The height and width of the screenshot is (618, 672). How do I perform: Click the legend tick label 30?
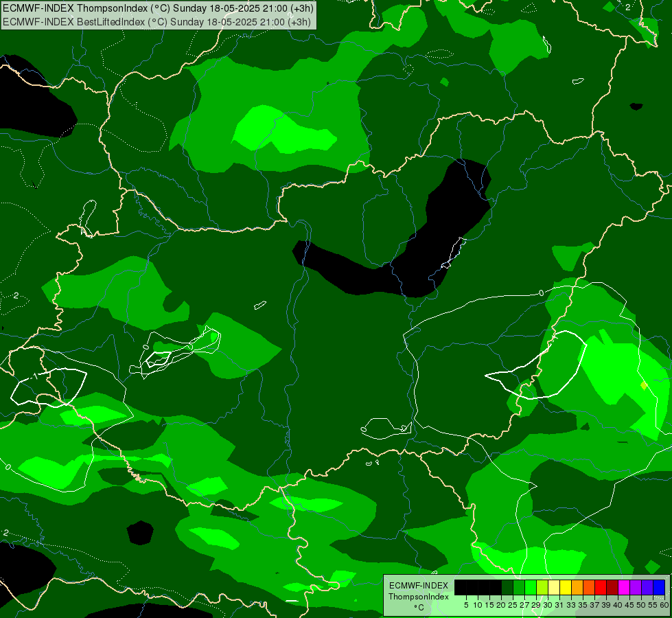(x=548, y=605)
